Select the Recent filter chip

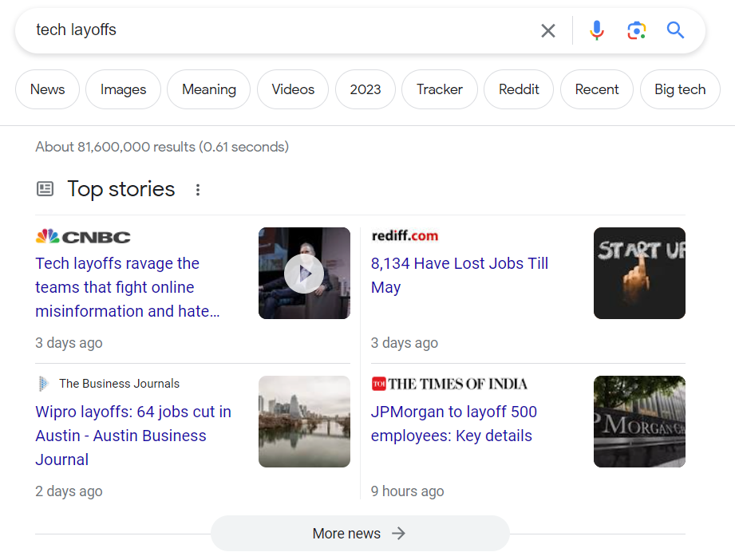pyautogui.click(x=597, y=89)
